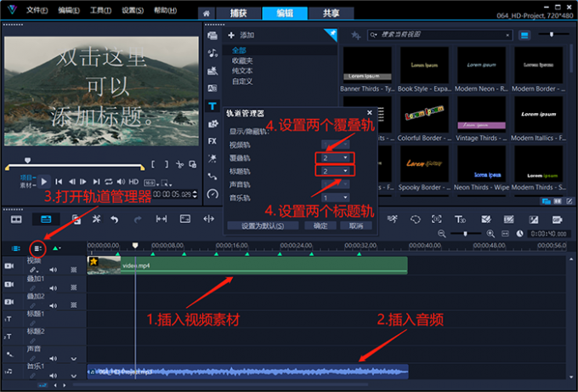Switch to the 共享 tab
Screen dimensions: 578x392
(331, 14)
